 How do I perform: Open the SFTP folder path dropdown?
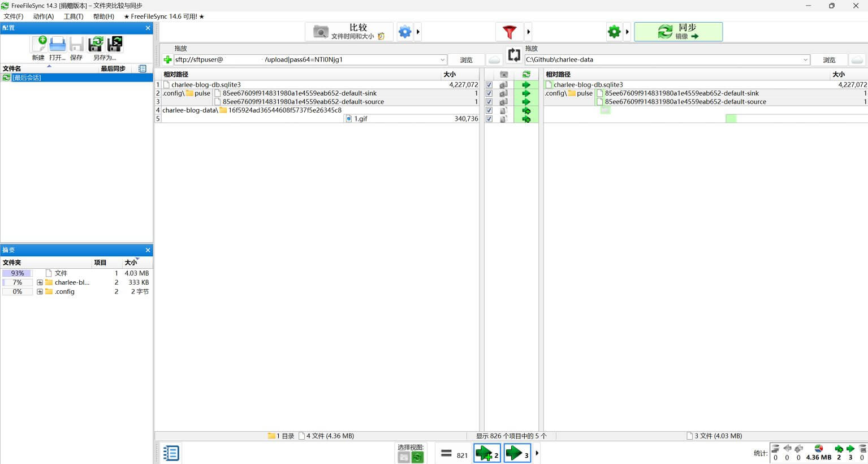(443, 59)
